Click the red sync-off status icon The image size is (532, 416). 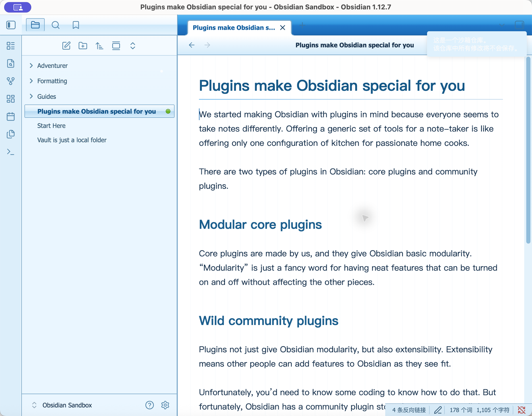[521, 410]
